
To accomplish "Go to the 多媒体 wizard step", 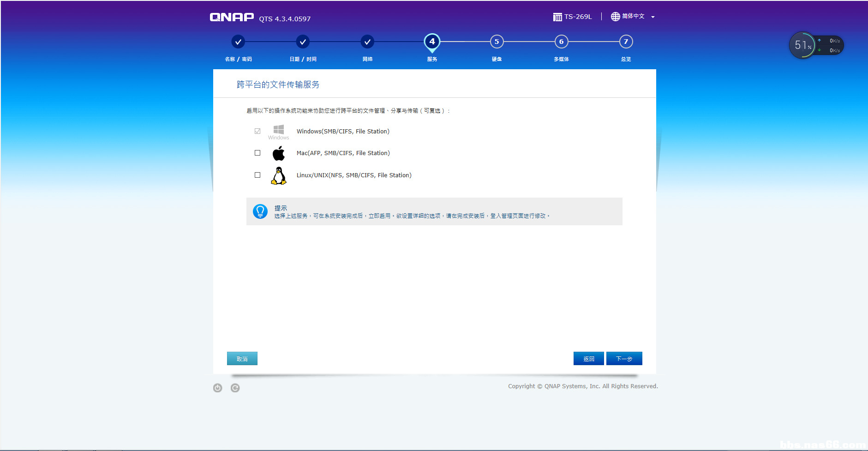I will pyautogui.click(x=561, y=41).
